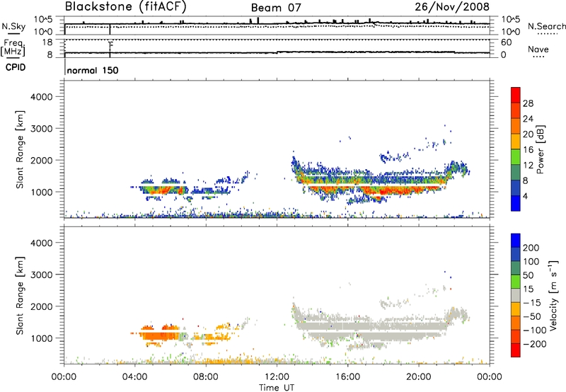
Task: Click the 'Time UT' axis label
Action: pyautogui.click(x=277, y=388)
